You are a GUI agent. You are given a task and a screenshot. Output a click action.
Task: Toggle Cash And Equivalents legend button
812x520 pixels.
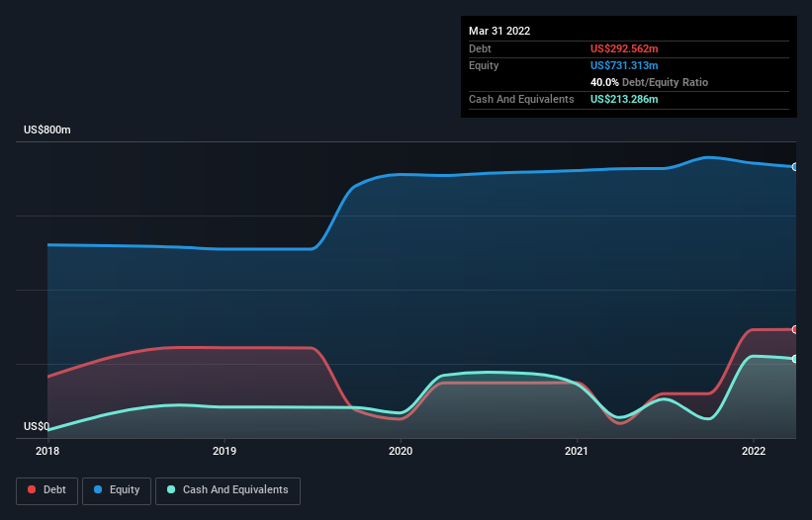click(227, 490)
